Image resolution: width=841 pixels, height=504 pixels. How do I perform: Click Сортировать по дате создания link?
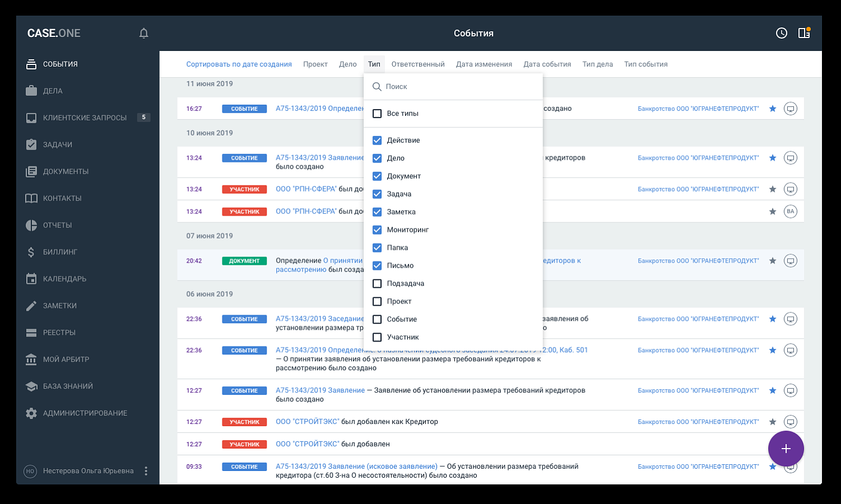click(239, 64)
